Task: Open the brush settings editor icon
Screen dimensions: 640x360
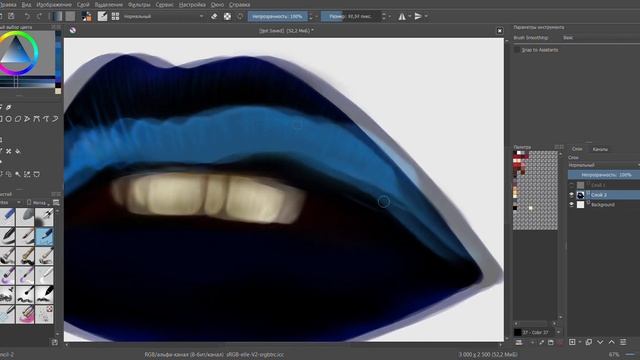Action: (x=102, y=16)
